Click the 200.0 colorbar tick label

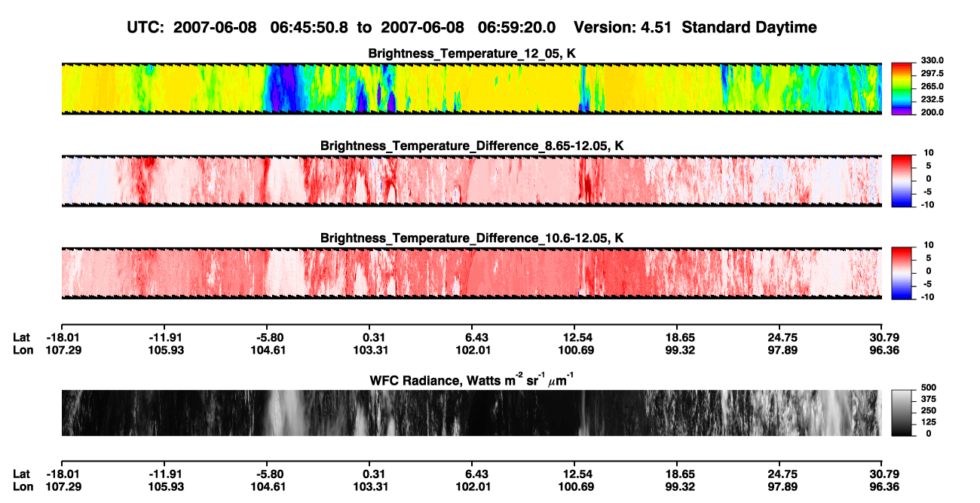[933, 112]
